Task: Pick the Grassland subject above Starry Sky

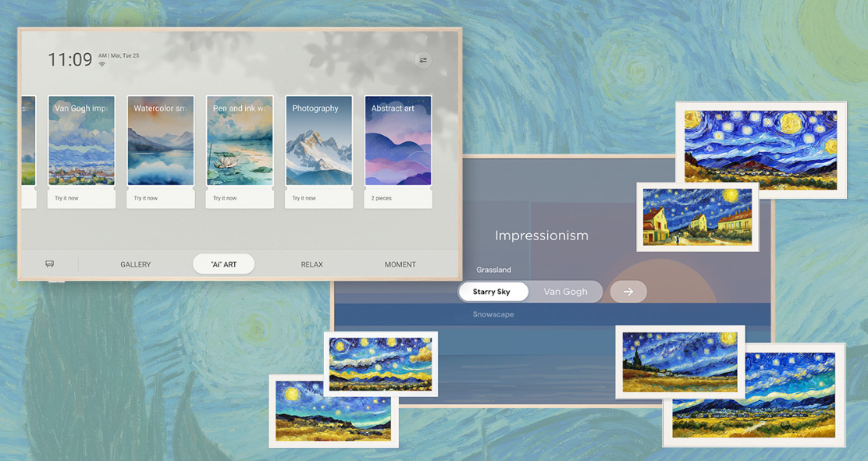Action: pyautogui.click(x=494, y=270)
